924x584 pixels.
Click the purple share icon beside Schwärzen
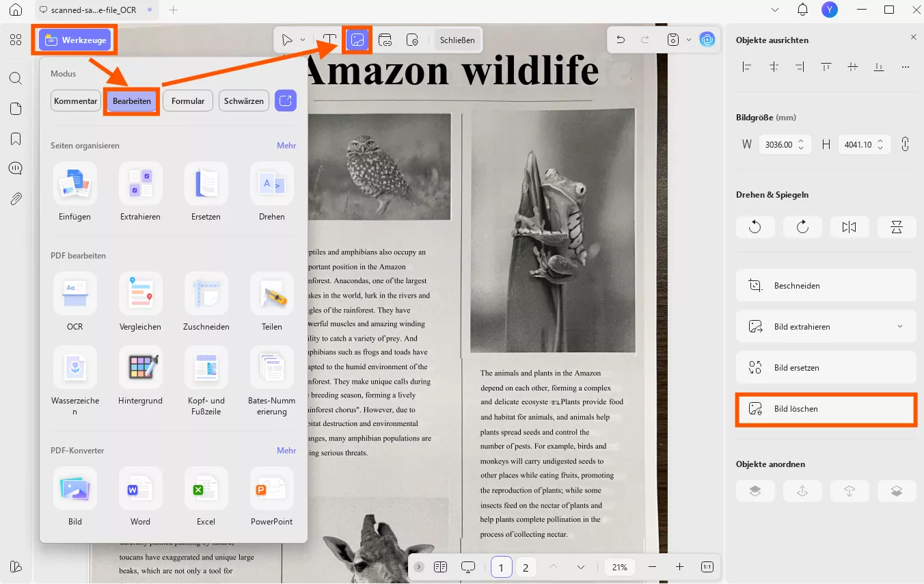point(286,101)
